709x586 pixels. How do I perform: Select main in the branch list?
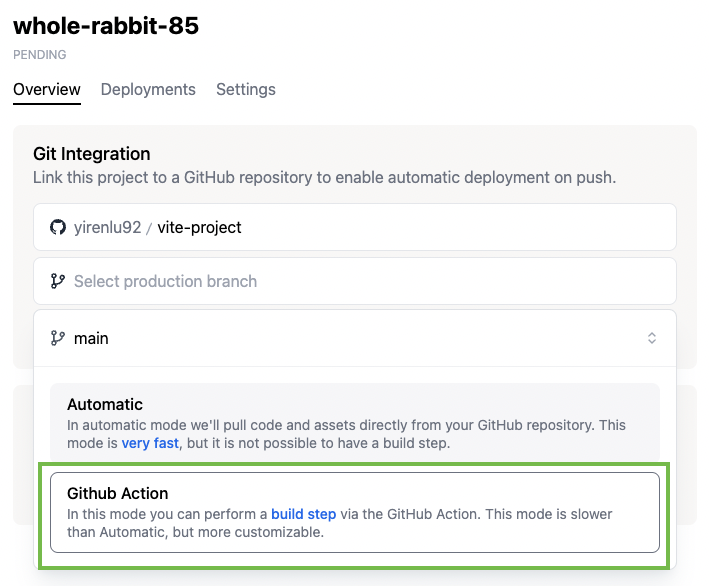(x=91, y=338)
